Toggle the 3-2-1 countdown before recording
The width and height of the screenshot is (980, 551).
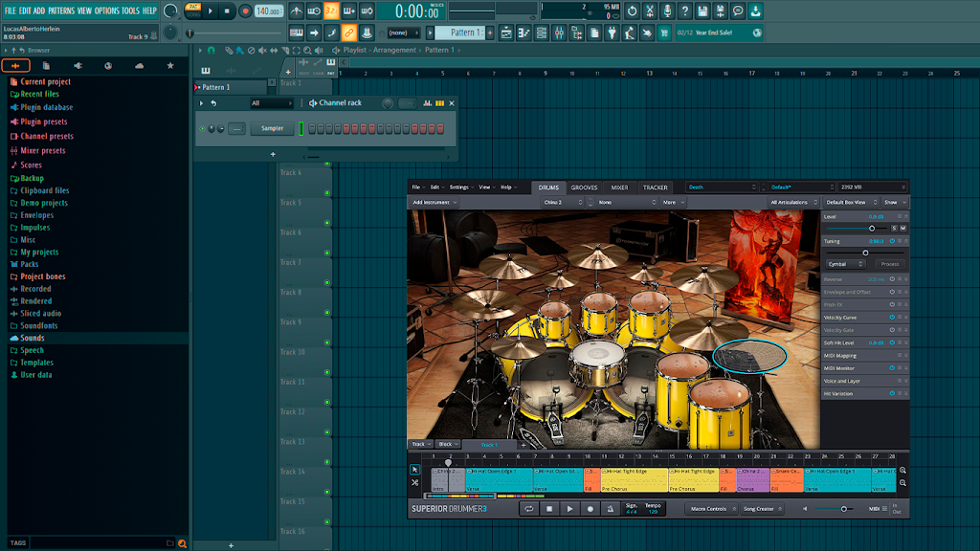[x=331, y=11]
